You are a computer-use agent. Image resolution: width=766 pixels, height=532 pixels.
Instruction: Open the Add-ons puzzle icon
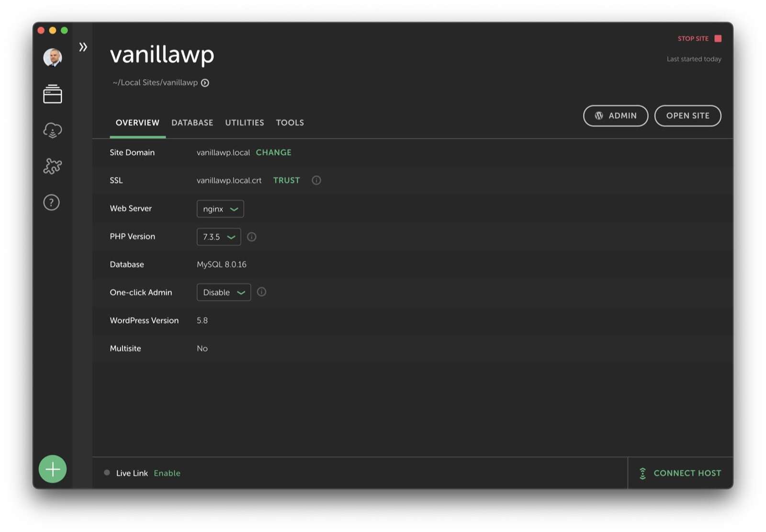click(52, 166)
